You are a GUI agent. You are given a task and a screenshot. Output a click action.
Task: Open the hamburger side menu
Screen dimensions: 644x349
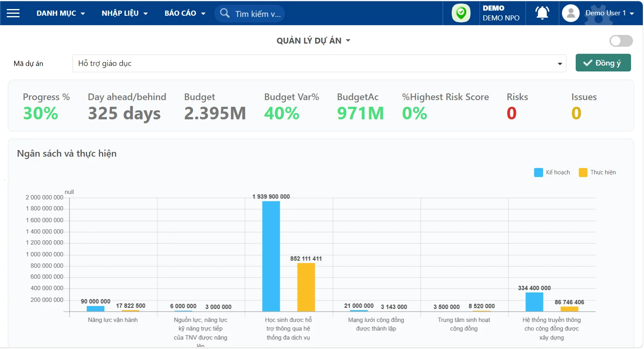pyautogui.click(x=13, y=13)
